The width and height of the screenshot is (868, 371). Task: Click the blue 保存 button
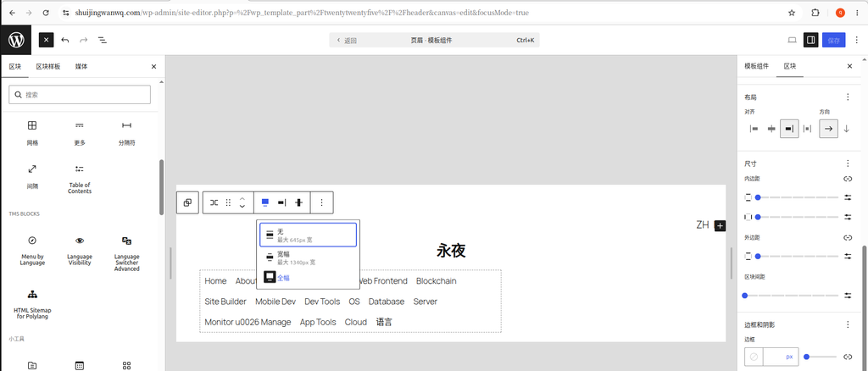click(x=834, y=40)
